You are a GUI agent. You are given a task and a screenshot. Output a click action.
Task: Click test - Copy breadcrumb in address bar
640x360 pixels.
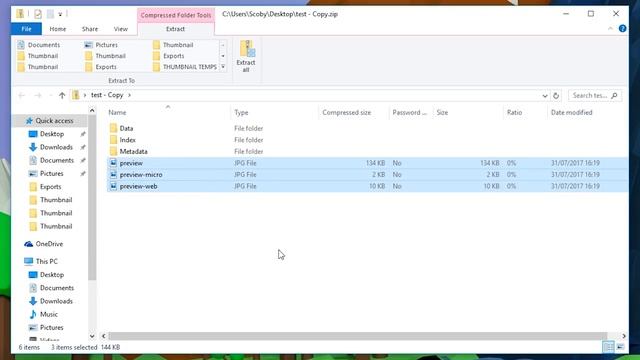(107, 95)
